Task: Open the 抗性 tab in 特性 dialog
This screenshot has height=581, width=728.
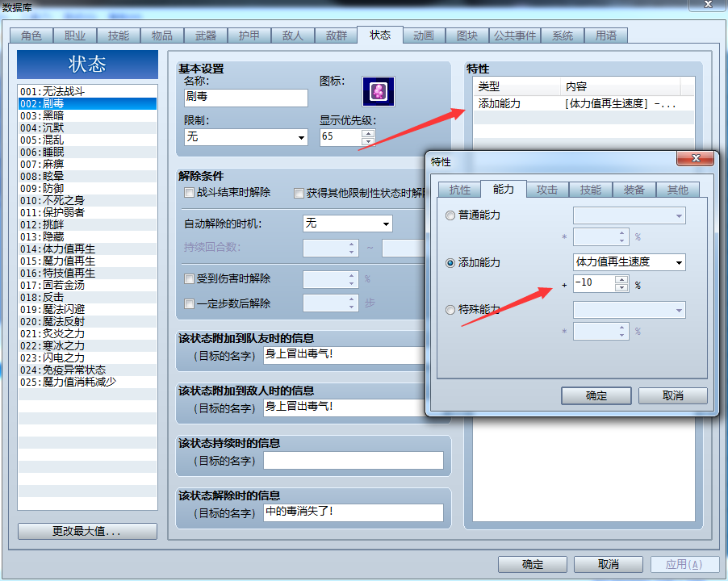Action: (x=460, y=190)
